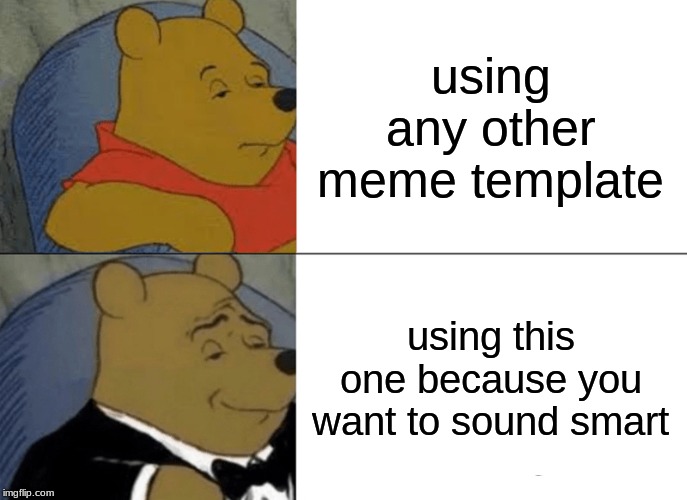Click the "want to sound smart" line
The height and width of the screenshot is (500, 687).
click(491, 420)
